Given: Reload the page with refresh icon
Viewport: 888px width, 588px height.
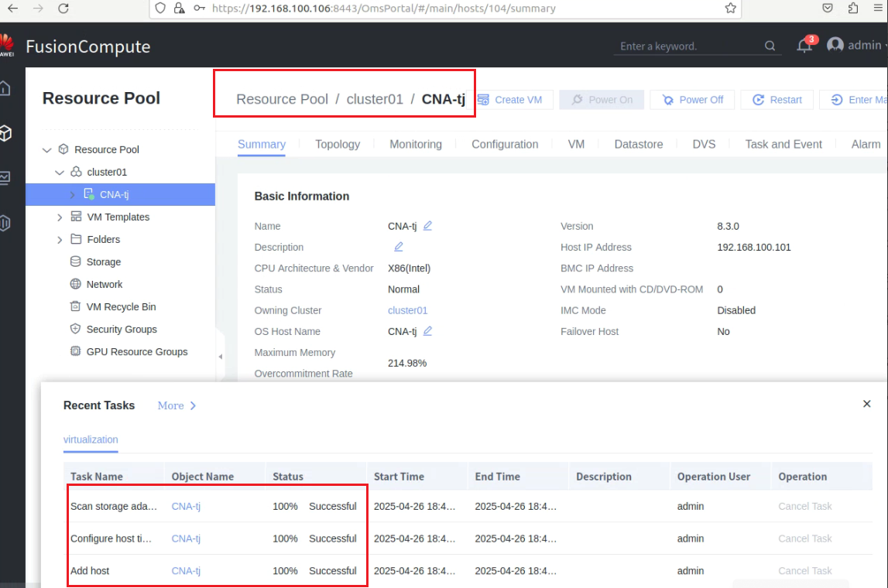Looking at the screenshot, I should tap(63, 8).
